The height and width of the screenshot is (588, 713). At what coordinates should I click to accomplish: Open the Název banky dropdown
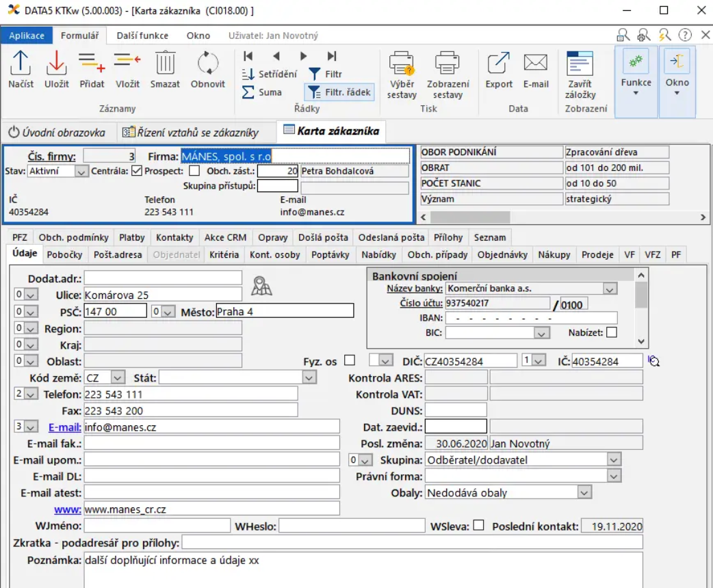tap(610, 289)
